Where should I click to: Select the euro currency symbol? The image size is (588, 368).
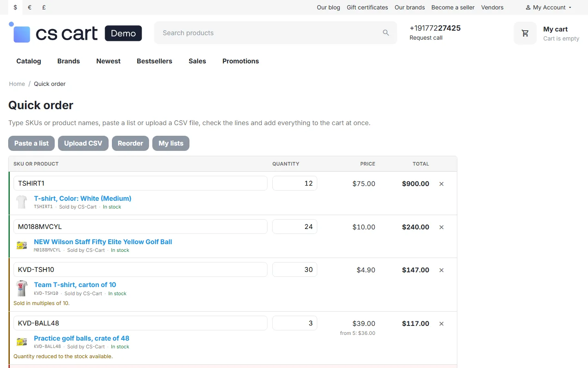tap(30, 7)
